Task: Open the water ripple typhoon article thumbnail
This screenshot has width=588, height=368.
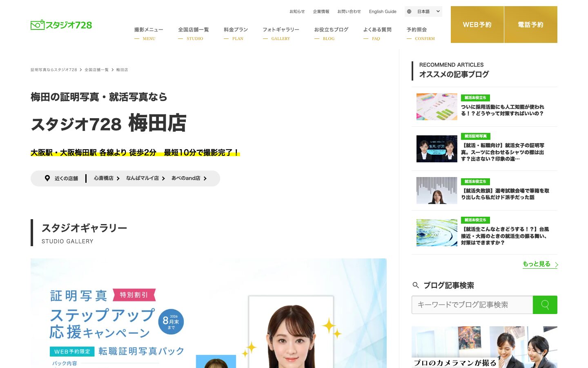Action: point(437,233)
